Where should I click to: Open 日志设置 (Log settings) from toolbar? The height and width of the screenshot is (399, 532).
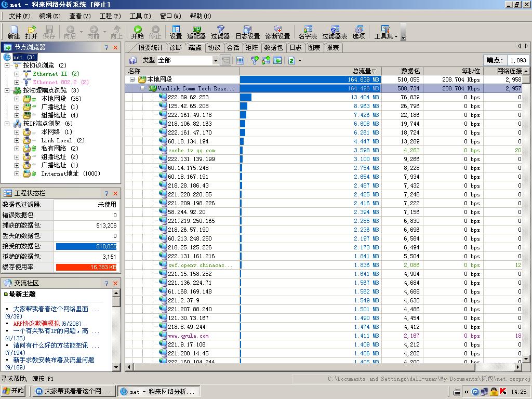pos(247,32)
